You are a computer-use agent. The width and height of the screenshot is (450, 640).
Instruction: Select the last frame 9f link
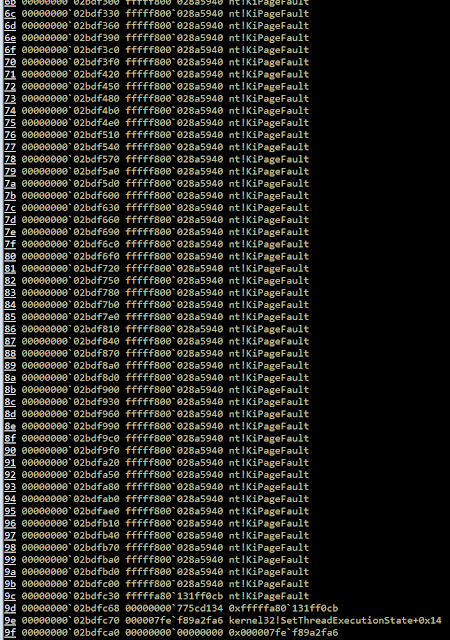pyautogui.click(x=10, y=632)
